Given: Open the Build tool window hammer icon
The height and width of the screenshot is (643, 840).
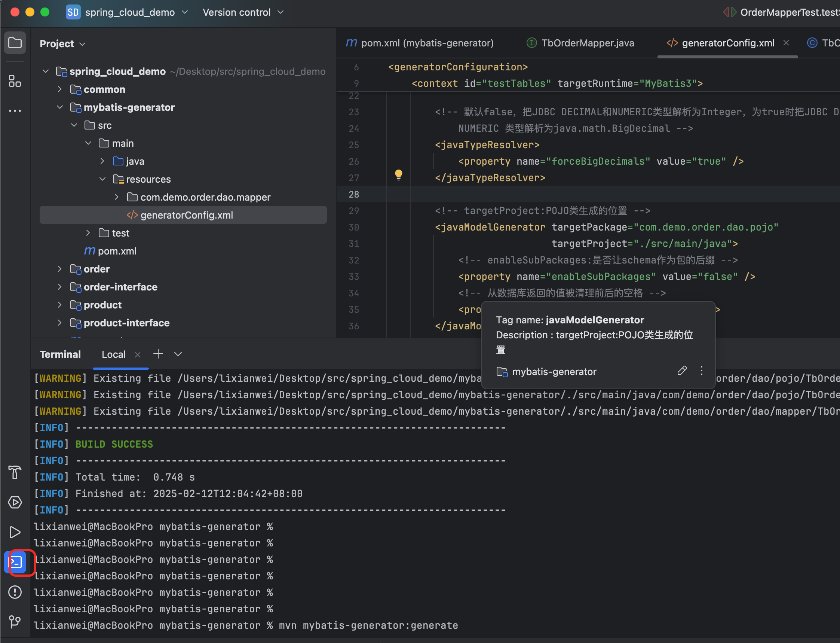Looking at the screenshot, I should pyautogui.click(x=15, y=473).
